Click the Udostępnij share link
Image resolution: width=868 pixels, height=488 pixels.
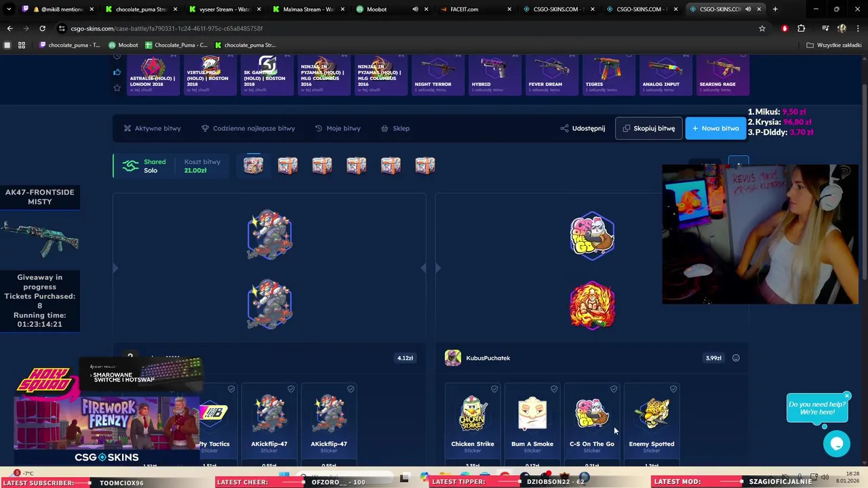coord(583,128)
